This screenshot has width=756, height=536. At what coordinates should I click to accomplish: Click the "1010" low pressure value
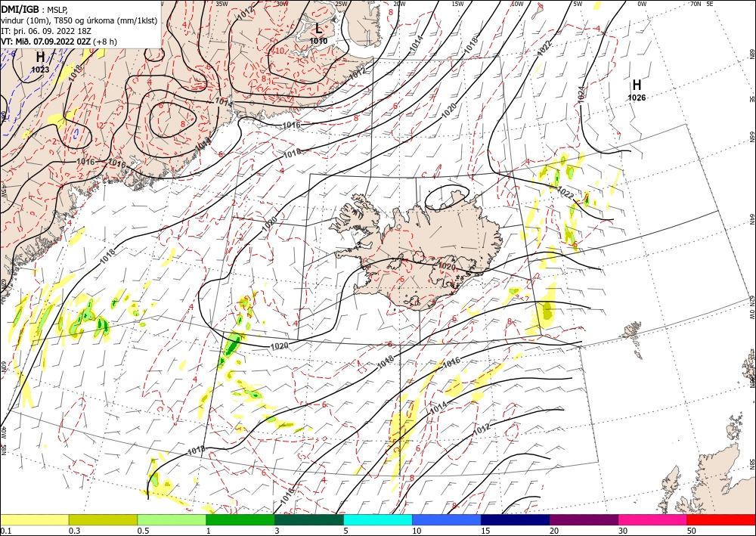coord(318,41)
